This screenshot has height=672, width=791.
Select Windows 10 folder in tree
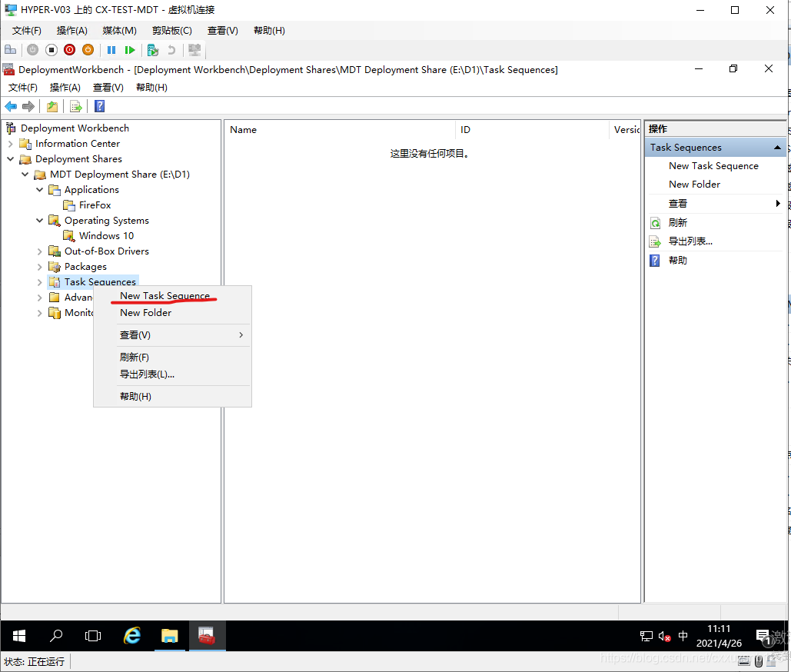coord(106,236)
